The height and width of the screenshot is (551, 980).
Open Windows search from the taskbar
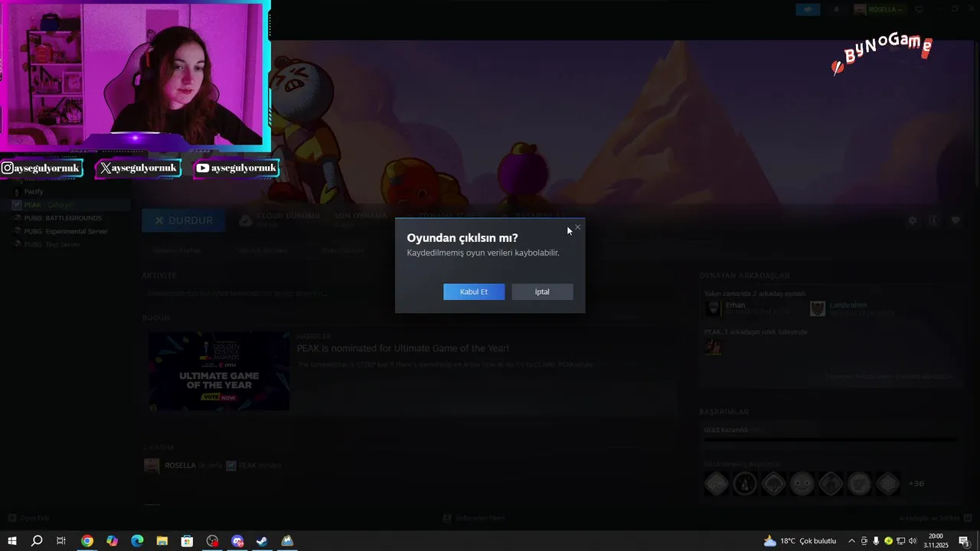pos(36,541)
